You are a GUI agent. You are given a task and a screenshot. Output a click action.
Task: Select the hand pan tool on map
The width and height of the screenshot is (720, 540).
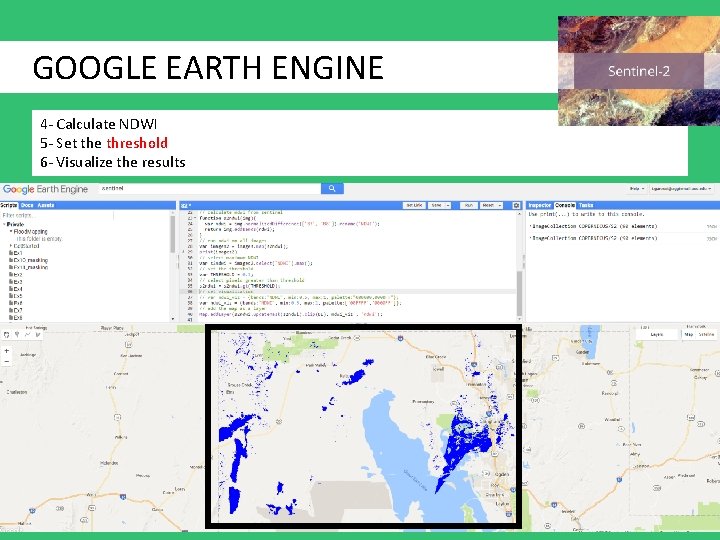[6, 335]
